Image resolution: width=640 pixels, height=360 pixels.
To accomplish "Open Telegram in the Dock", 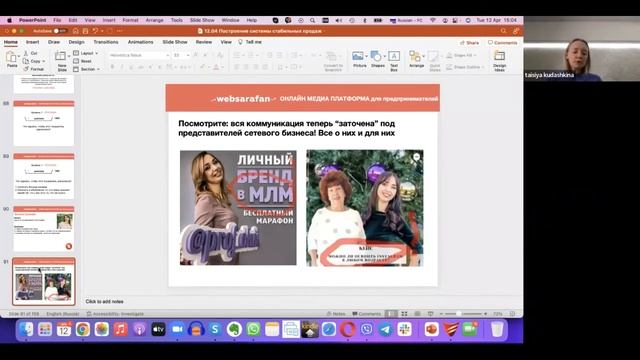I will tap(385, 329).
